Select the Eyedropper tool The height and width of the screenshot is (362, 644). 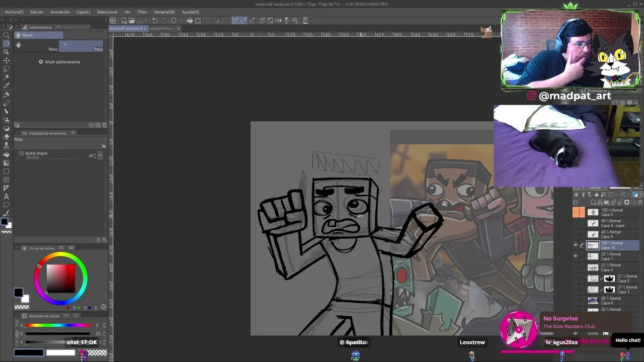click(x=7, y=85)
